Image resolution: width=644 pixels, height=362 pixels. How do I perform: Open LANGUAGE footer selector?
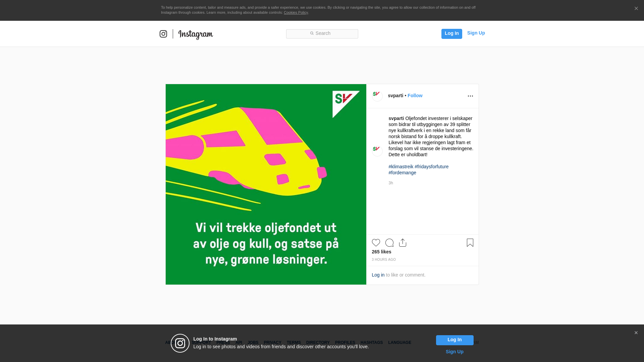(400, 343)
